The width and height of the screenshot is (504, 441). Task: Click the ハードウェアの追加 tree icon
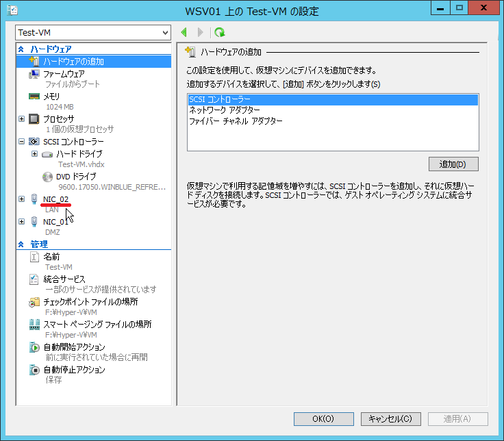tap(34, 61)
